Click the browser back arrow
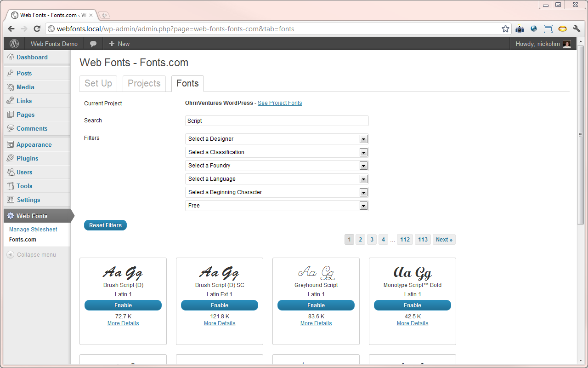Image resolution: width=588 pixels, height=368 pixels. pyautogui.click(x=11, y=29)
